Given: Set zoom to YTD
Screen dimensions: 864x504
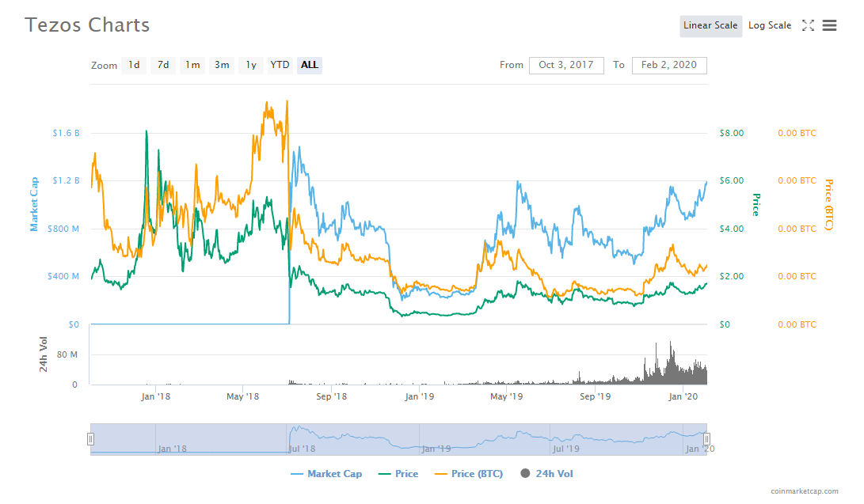Looking at the screenshot, I should pyautogui.click(x=280, y=65).
